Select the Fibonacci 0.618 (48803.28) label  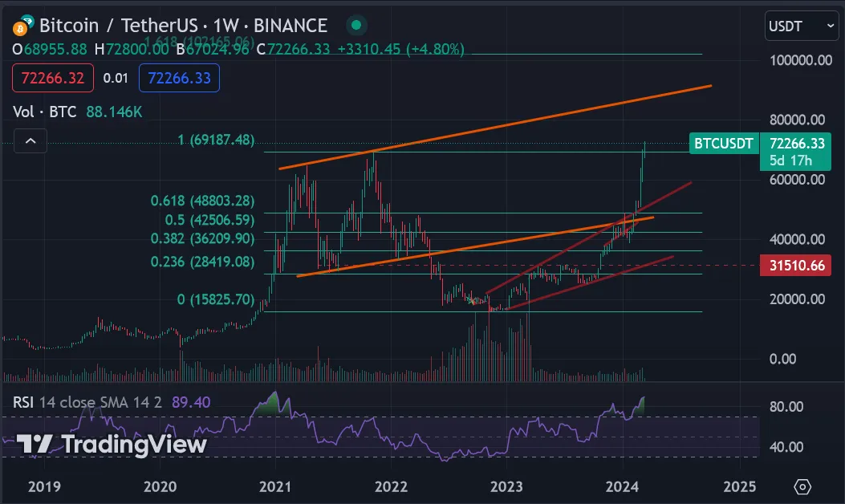pyautogui.click(x=203, y=201)
